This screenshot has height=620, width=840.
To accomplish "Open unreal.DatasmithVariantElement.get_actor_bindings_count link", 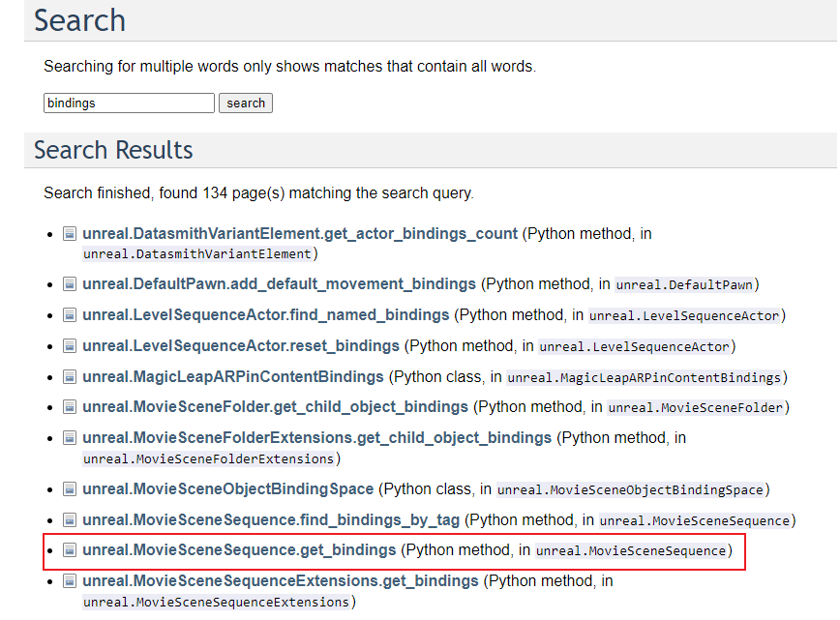I will pos(300,234).
